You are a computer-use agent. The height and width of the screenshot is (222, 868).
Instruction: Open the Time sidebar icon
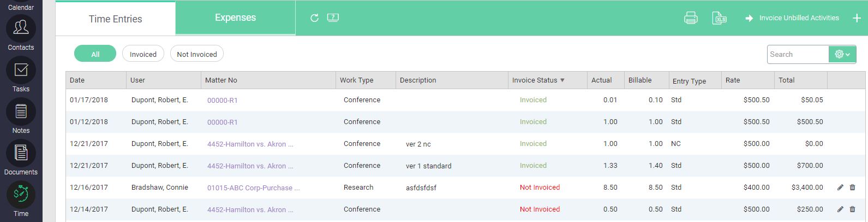coord(21,195)
